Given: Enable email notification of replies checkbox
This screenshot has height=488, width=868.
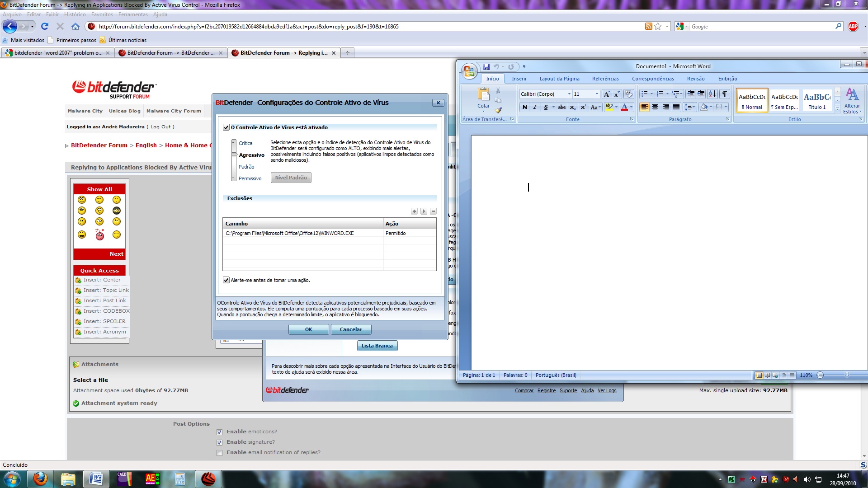Looking at the screenshot, I should point(219,453).
